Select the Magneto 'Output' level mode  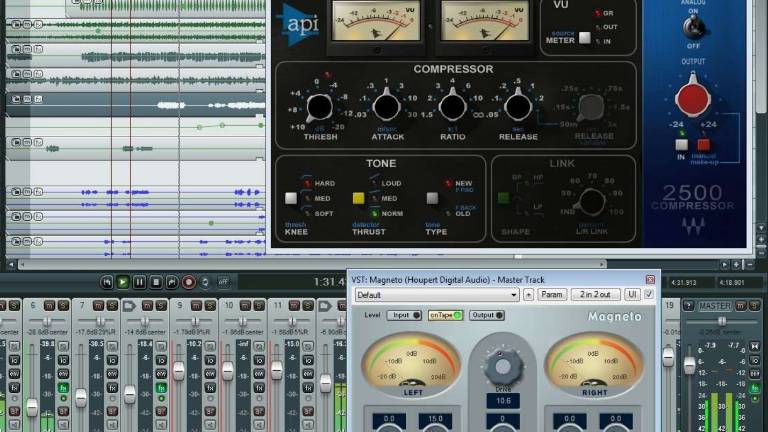487,315
